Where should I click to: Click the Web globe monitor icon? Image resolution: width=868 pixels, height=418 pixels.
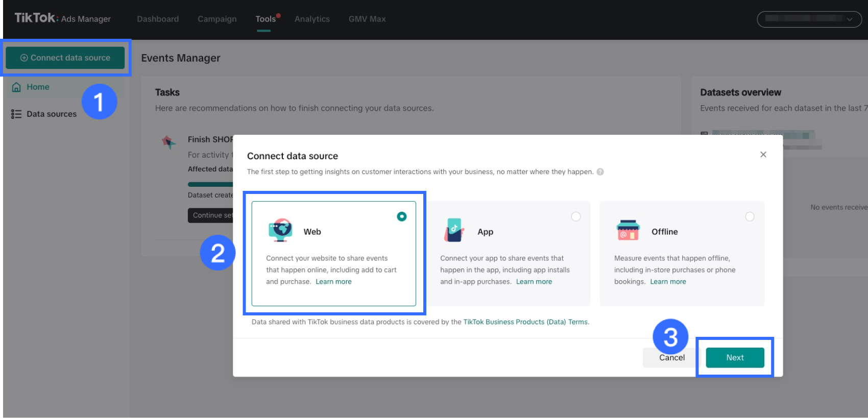point(280,230)
